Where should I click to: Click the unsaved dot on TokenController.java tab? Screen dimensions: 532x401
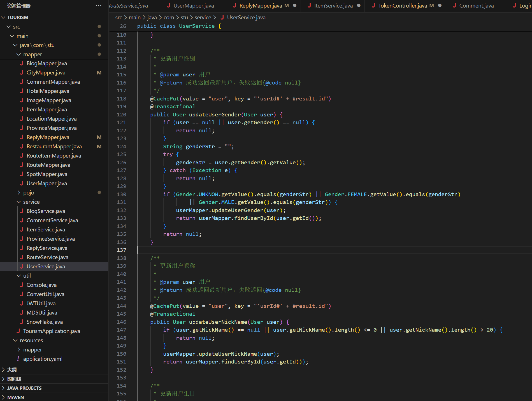(x=440, y=6)
